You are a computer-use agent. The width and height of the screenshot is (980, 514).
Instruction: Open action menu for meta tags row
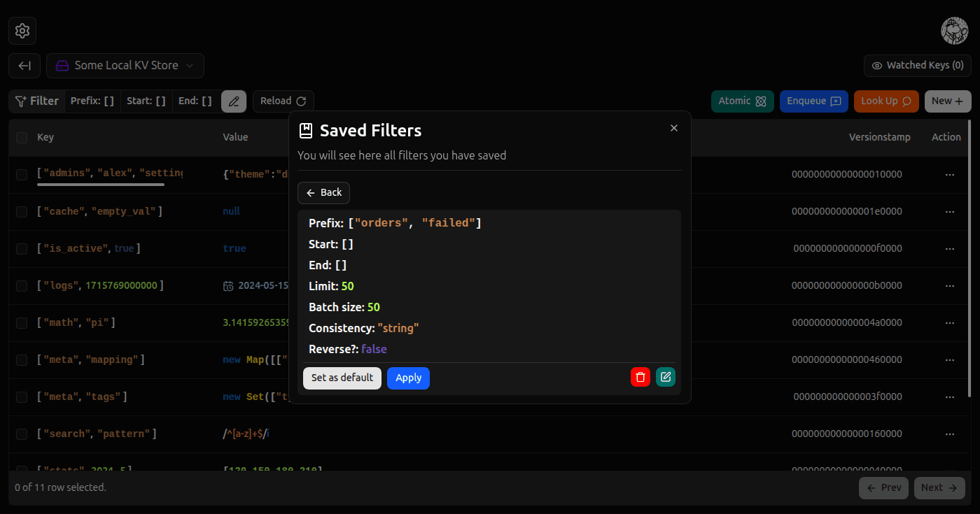click(x=950, y=397)
